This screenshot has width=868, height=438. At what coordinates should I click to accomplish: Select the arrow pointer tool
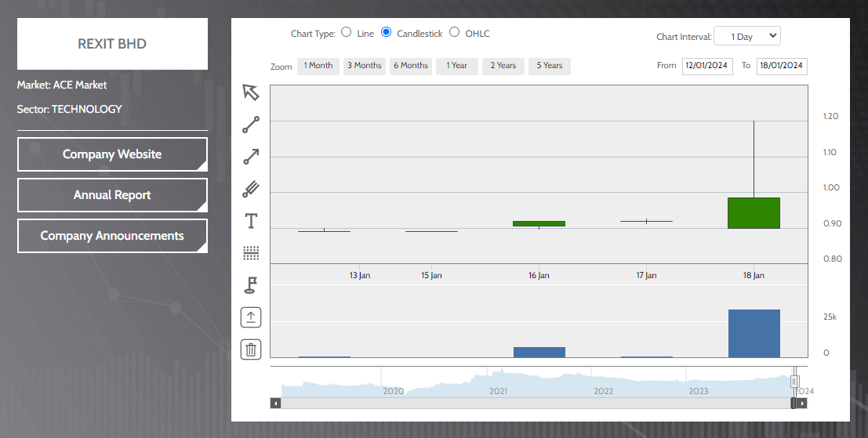251,92
